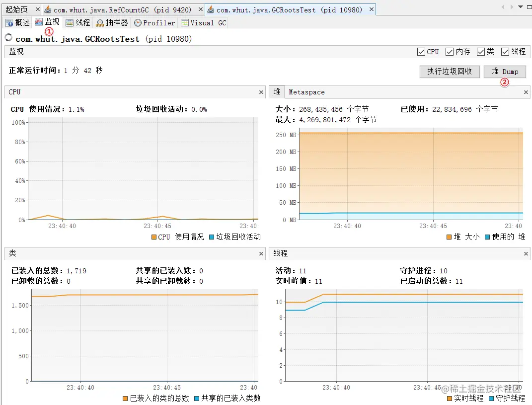Open the 监视 monitor tab
Image resolution: width=532 pixels, height=405 pixels.
pos(47,22)
